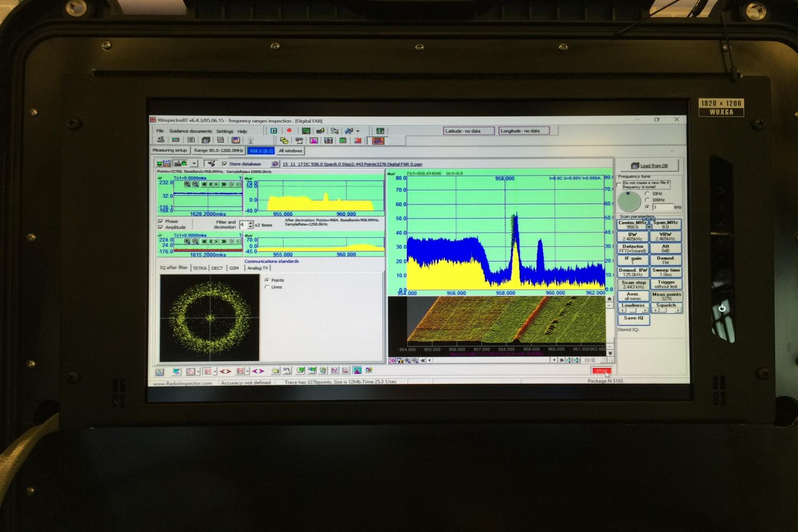Click the red record button in toolbar
The width and height of the screenshot is (798, 532).
[x=289, y=130]
